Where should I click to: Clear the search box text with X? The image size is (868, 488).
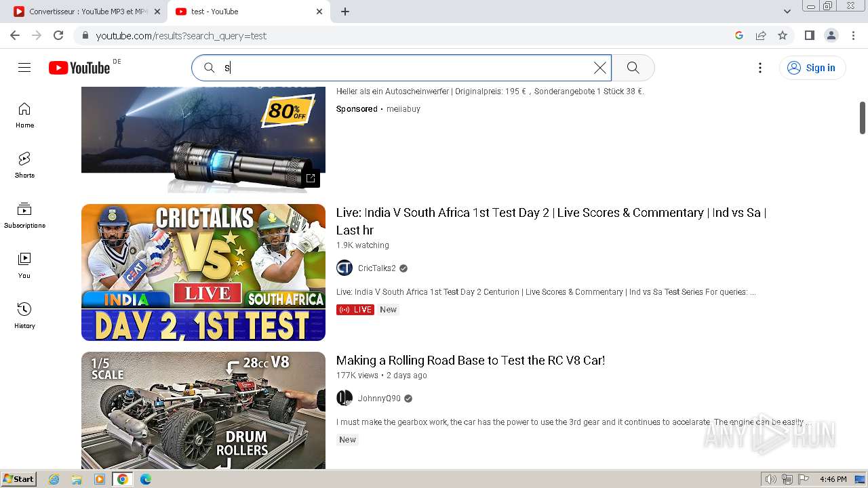pos(599,68)
